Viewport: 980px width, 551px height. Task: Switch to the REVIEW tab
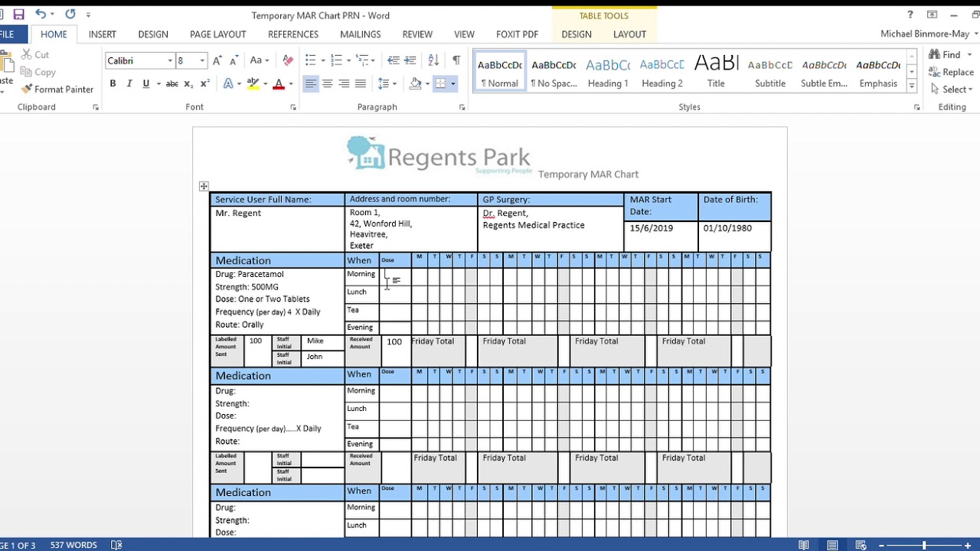(417, 34)
